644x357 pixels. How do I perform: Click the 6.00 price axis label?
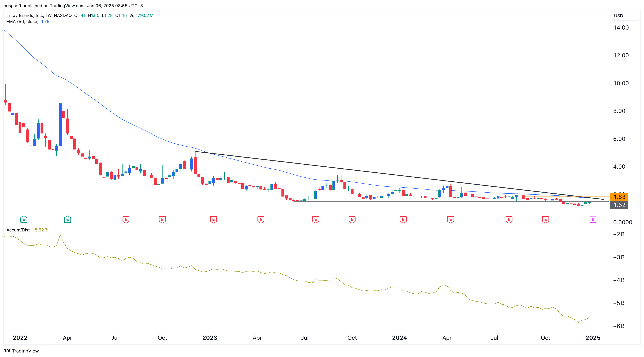coord(619,139)
